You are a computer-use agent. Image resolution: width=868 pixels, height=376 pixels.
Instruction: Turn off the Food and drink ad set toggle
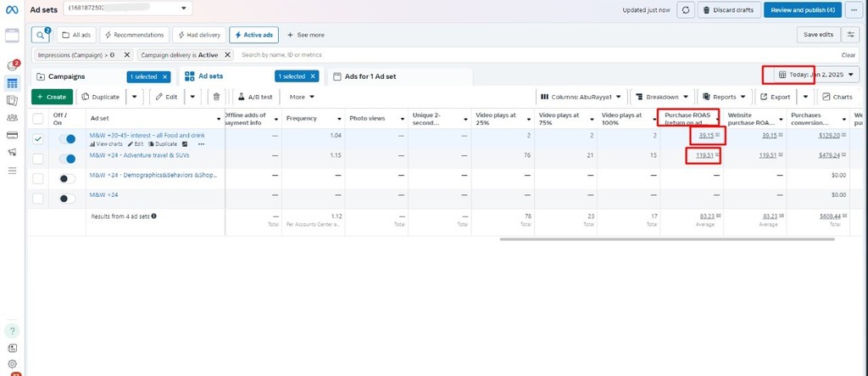coord(68,139)
